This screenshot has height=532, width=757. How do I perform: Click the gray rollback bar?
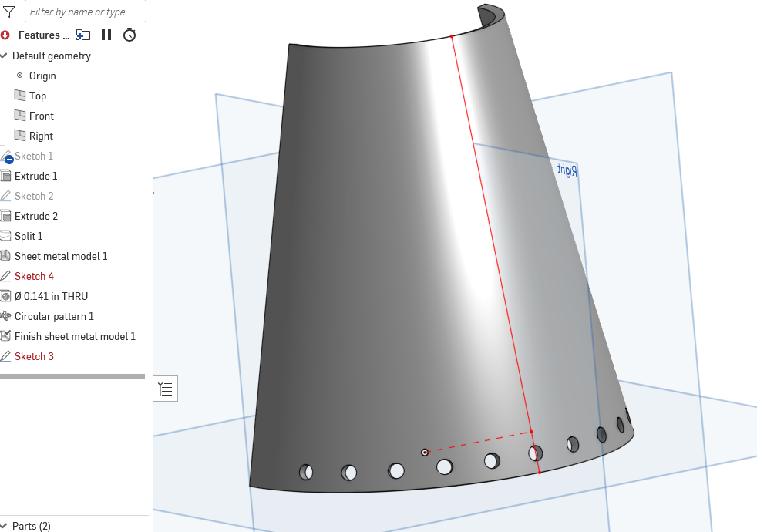click(x=72, y=376)
